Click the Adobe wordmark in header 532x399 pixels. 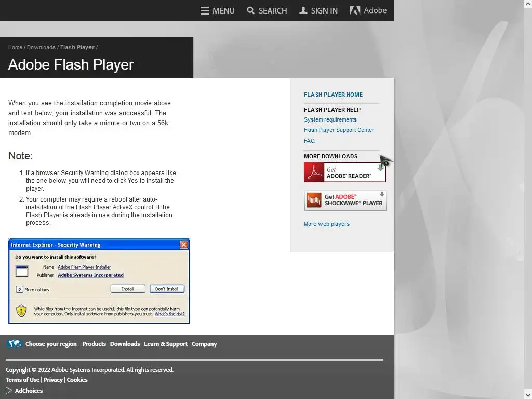375,10
